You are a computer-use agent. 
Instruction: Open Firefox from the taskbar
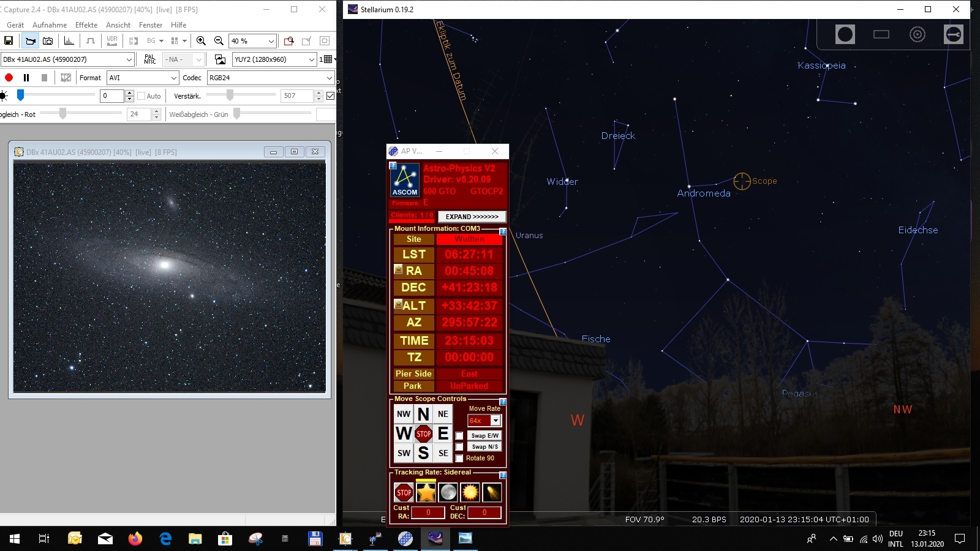135,539
